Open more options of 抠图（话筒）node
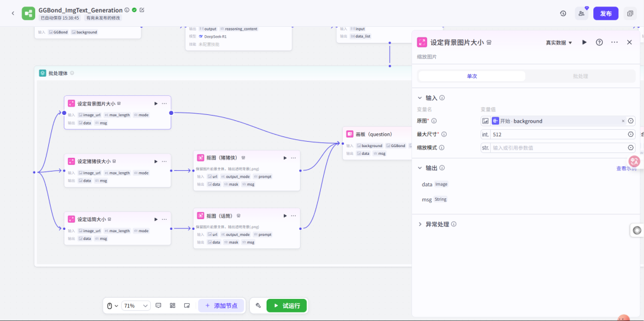The image size is (644, 321). [x=293, y=216]
